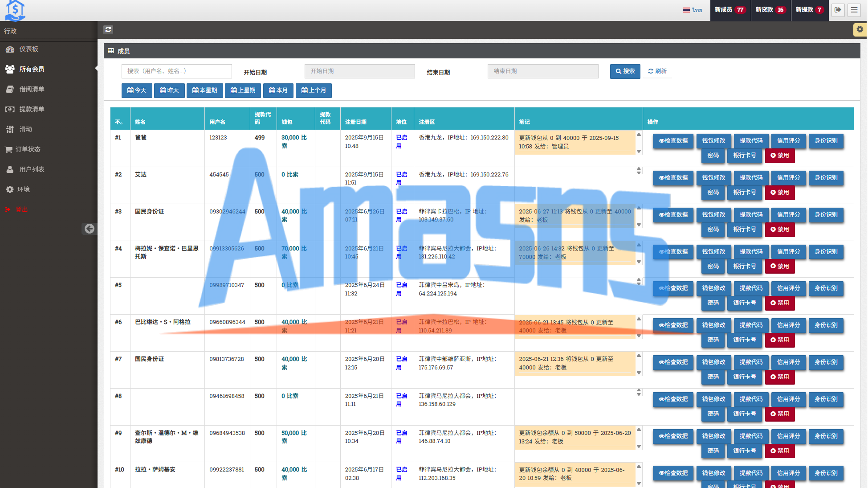This screenshot has height=488, width=868.
Task: Click the home logo icon at top left
Action: coord(15,10)
